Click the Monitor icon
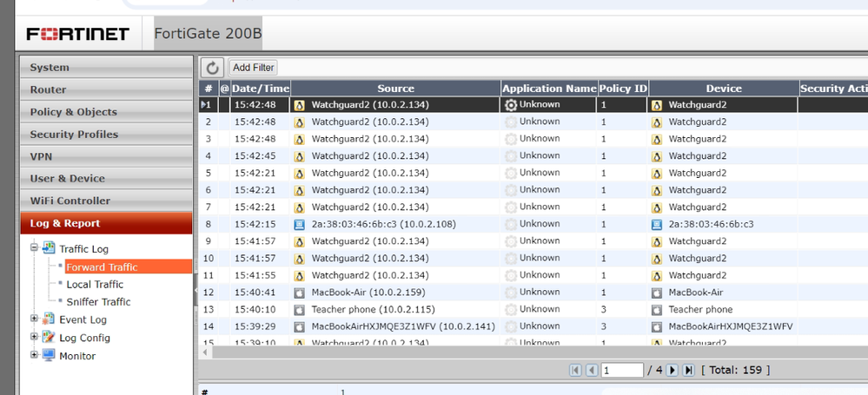The height and width of the screenshot is (395, 868). 50,354
